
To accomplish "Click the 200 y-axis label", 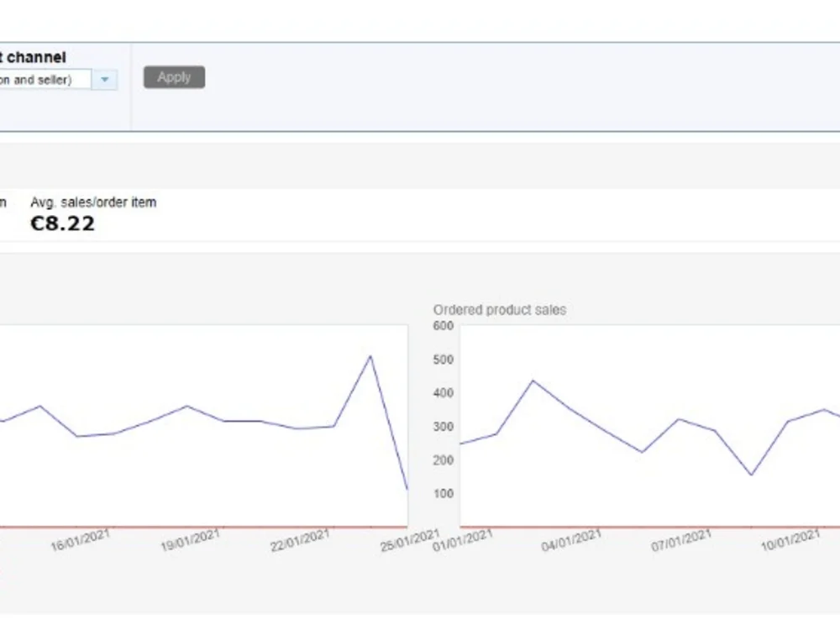I will click(443, 460).
